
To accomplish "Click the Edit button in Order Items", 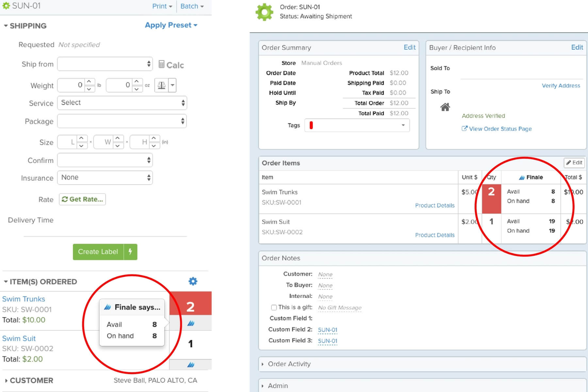I will pyautogui.click(x=574, y=163).
